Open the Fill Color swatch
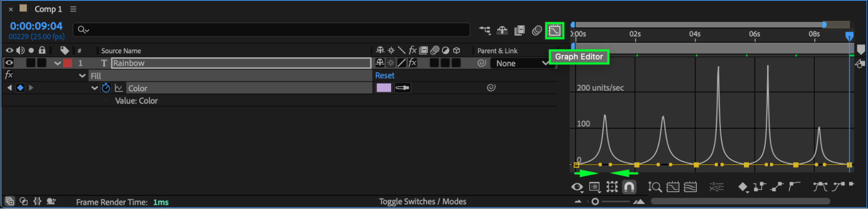 [x=383, y=88]
